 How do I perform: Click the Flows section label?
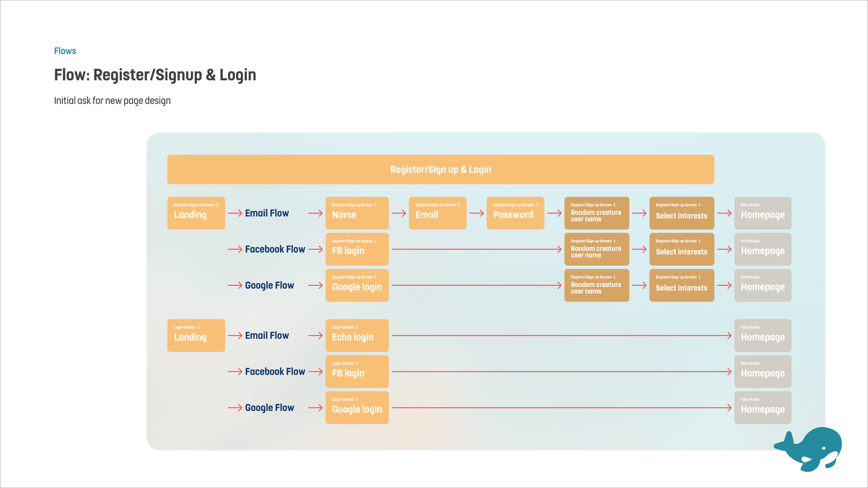65,51
